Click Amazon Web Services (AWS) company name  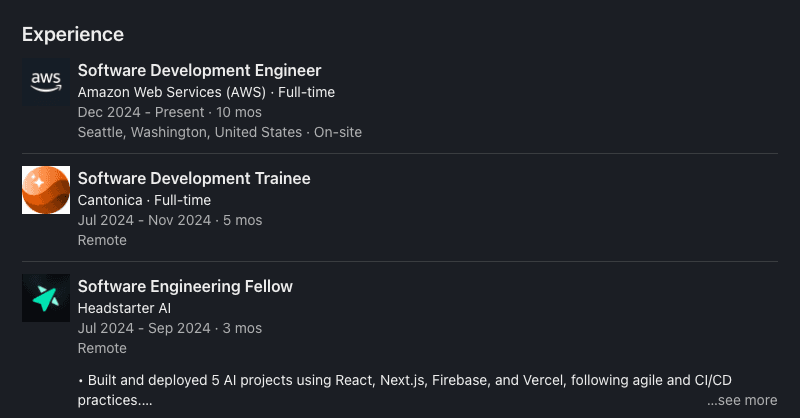tap(172, 92)
